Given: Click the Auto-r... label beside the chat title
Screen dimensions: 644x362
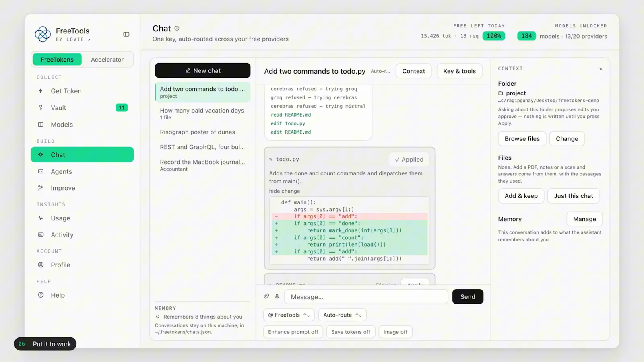Looking at the screenshot, I should (380, 71).
